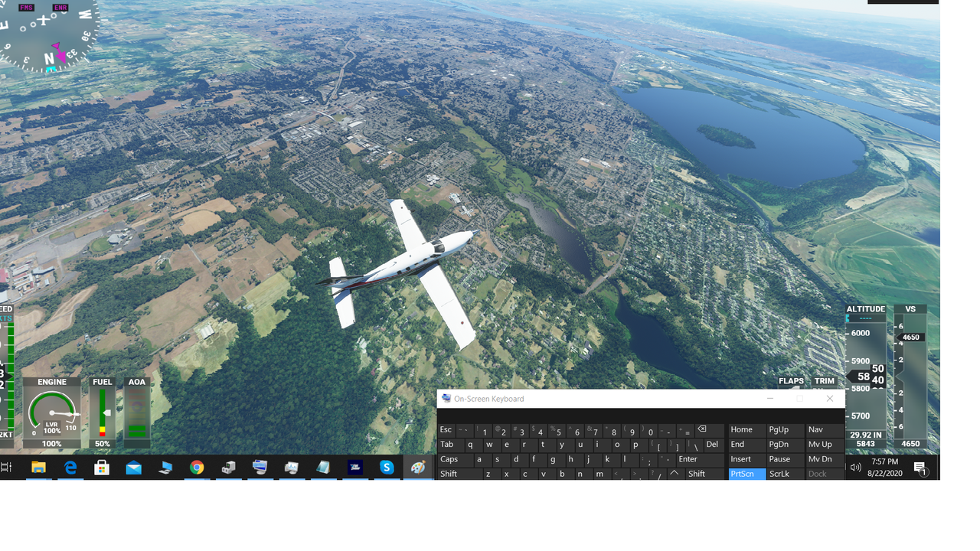Click the End key

pyautogui.click(x=746, y=445)
